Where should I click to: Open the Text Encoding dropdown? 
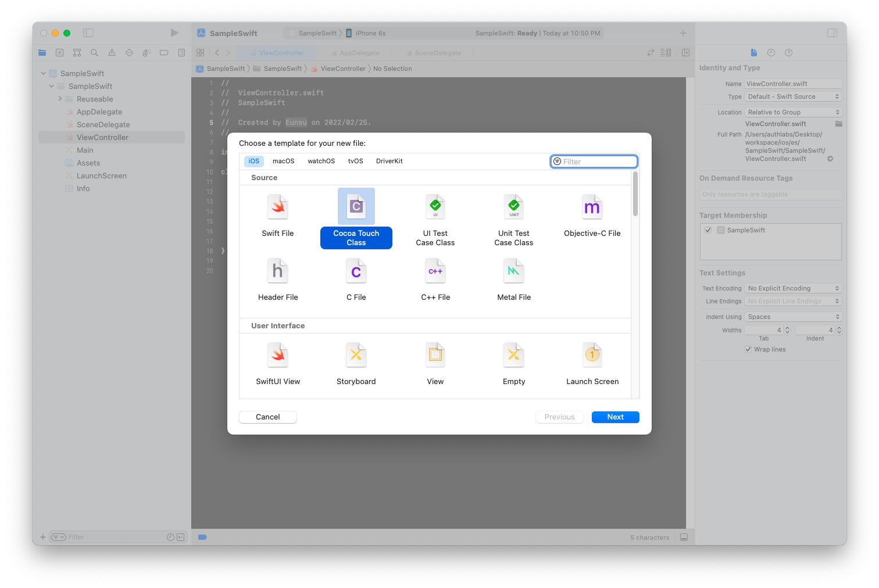click(794, 288)
